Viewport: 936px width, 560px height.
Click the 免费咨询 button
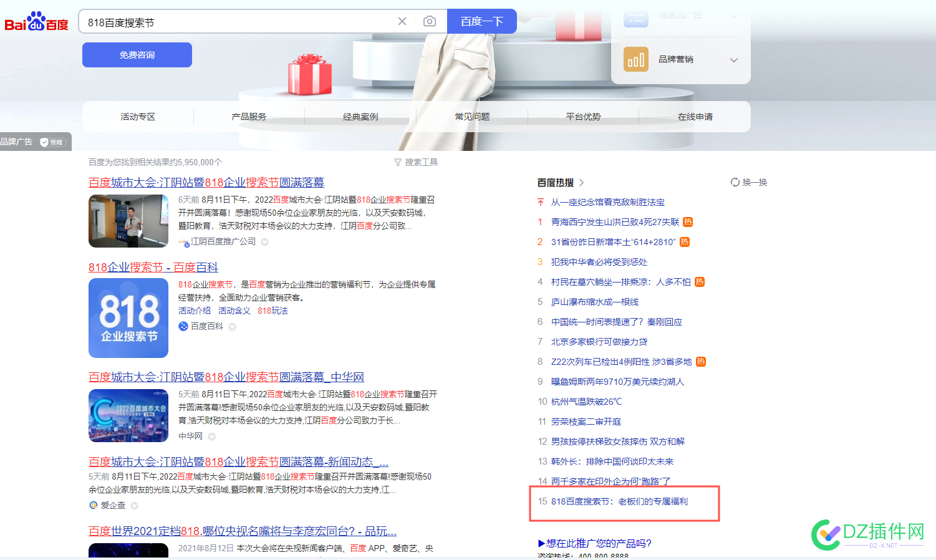137,55
